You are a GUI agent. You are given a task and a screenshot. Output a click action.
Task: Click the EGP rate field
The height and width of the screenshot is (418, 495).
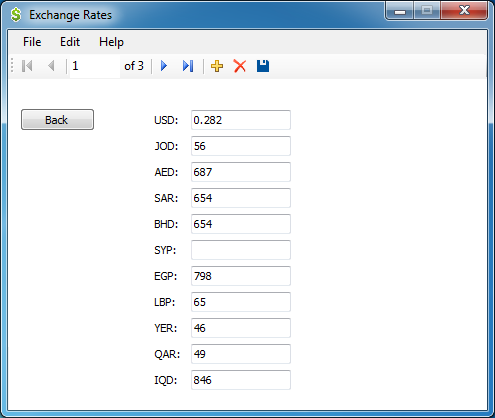241,276
